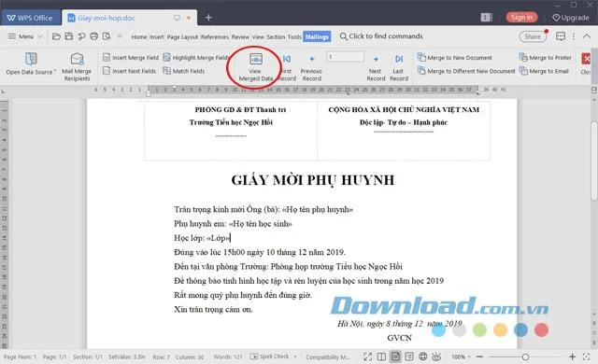Click the Save icon in quick access
Viewport: 598px width, 364px height.
pyautogui.click(x=69, y=36)
